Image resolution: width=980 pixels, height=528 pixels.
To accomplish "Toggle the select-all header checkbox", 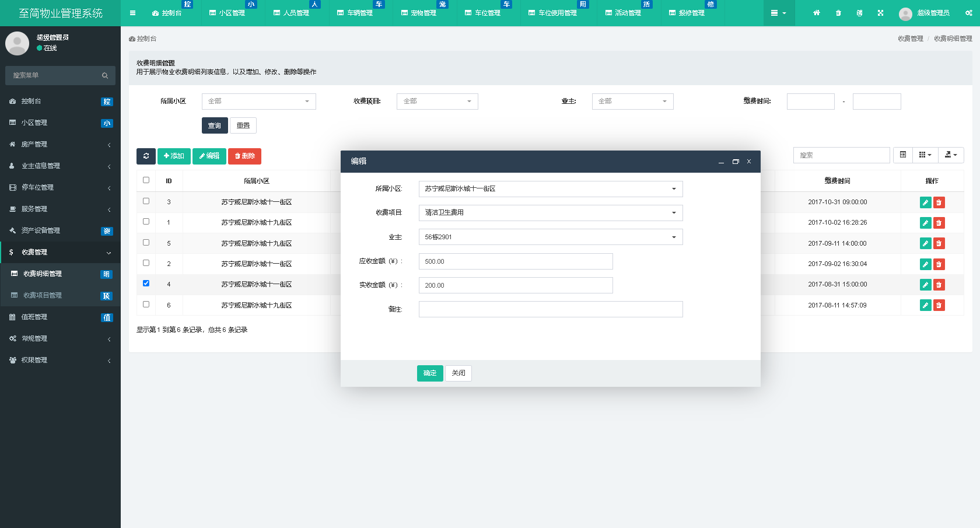I will click(146, 180).
